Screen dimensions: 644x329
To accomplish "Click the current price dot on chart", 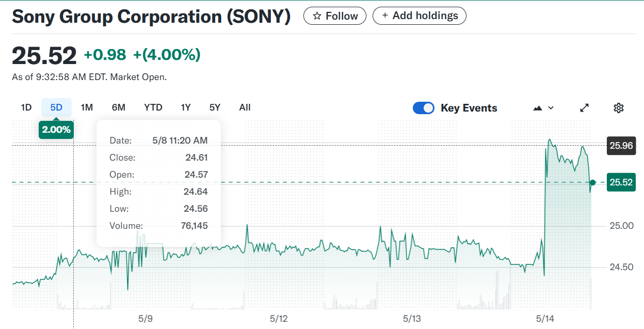I will (592, 182).
